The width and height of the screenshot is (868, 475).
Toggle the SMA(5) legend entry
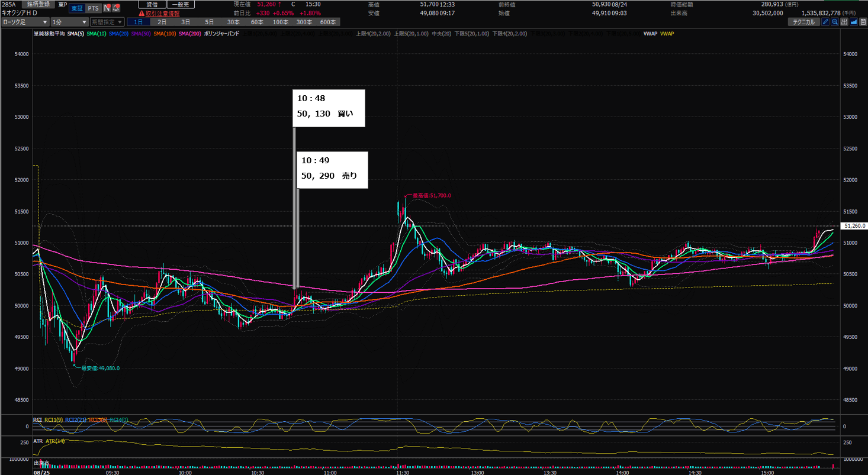[75, 34]
